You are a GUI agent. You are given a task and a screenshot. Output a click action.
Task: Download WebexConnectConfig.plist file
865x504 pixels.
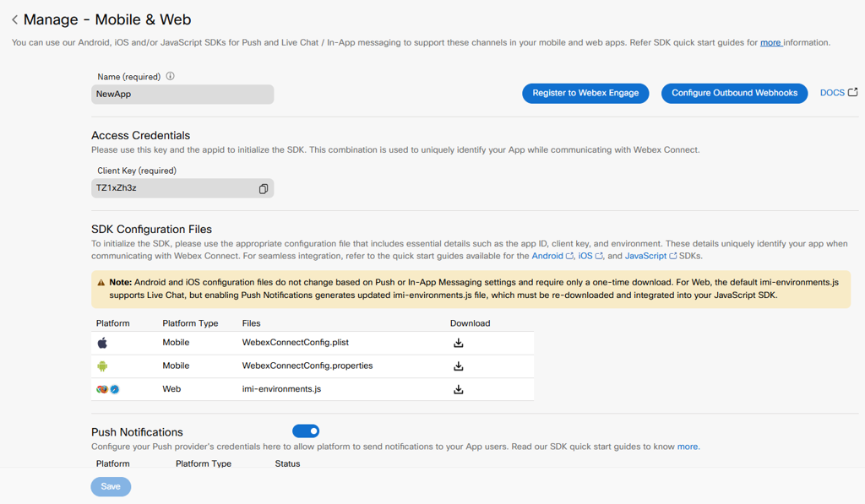[x=459, y=342]
